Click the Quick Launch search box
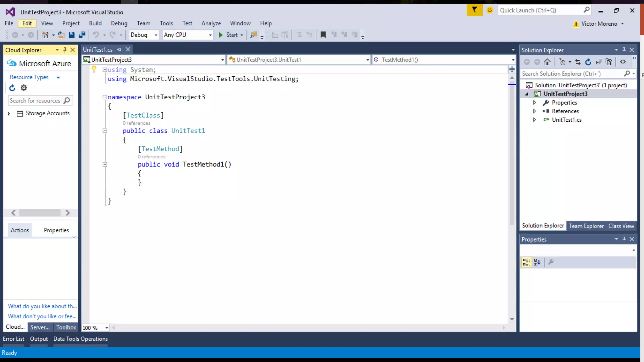644x362 pixels. (x=544, y=10)
